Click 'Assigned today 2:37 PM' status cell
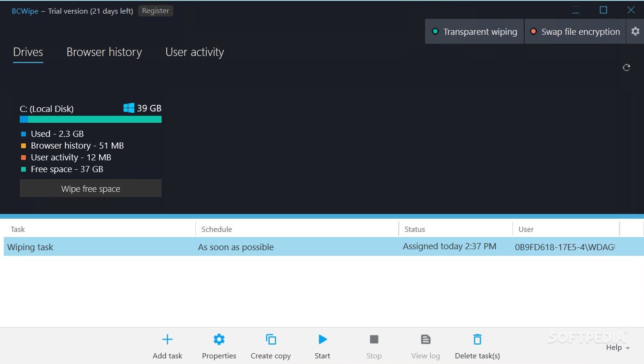This screenshot has width=644, height=364. [450, 246]
